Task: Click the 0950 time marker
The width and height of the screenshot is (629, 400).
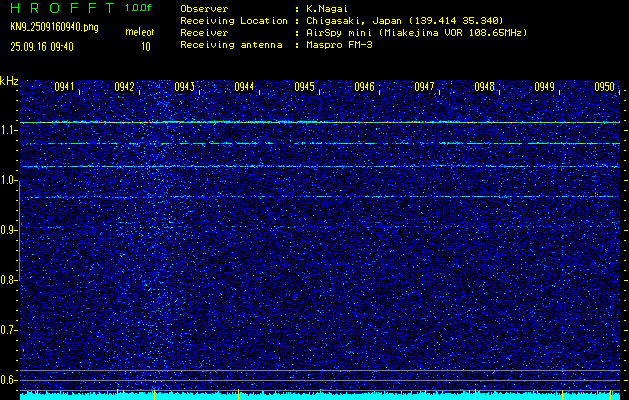Action: (x=605, y=87)
